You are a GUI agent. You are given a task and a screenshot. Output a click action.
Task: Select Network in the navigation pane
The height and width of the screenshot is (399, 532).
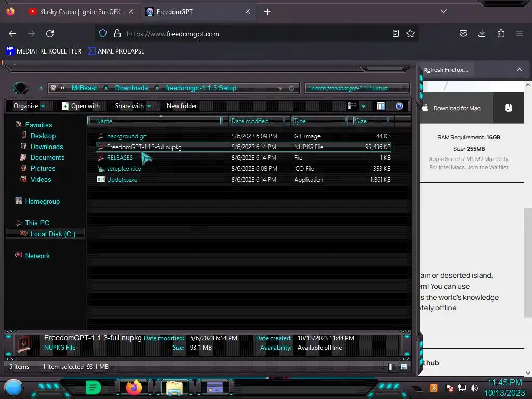point(37,256)
